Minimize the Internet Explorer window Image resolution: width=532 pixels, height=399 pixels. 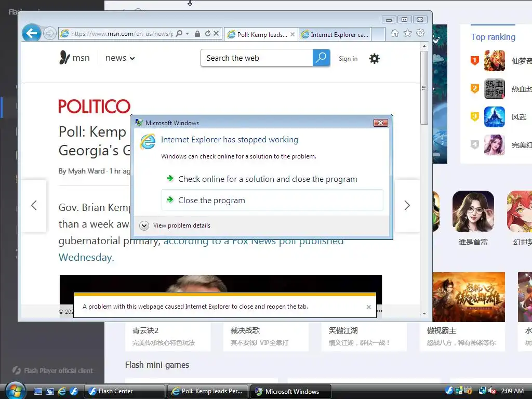point(389,20)
